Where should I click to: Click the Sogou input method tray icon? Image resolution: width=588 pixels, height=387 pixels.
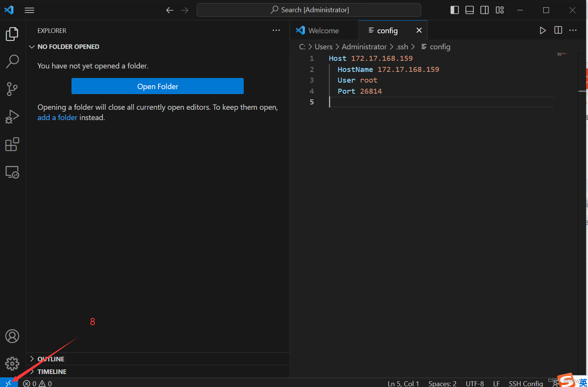[566, 380]
